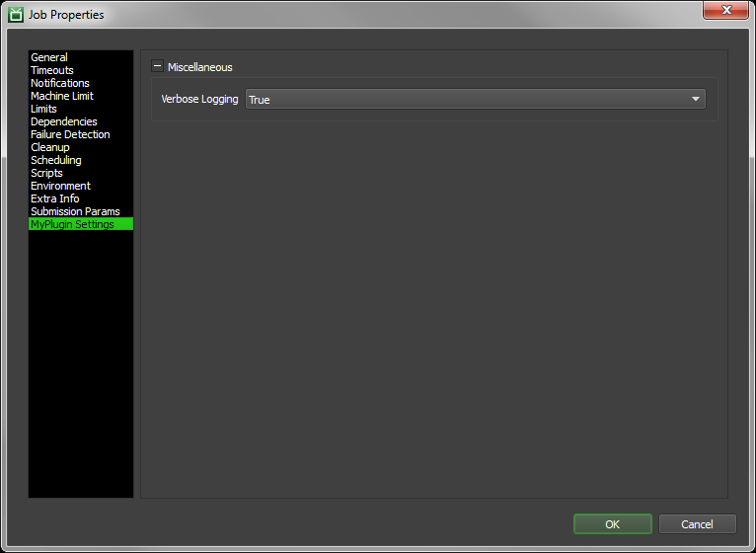Collapse the Miscellaneous group

tap(157, 66)
